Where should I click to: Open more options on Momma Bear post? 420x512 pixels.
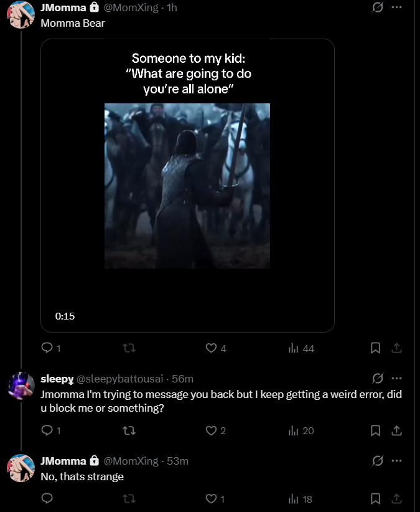click(x=397, y=7)
